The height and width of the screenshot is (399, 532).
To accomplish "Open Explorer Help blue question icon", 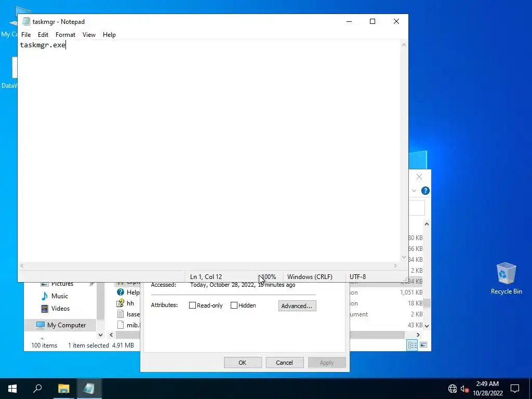I will 425,191.
